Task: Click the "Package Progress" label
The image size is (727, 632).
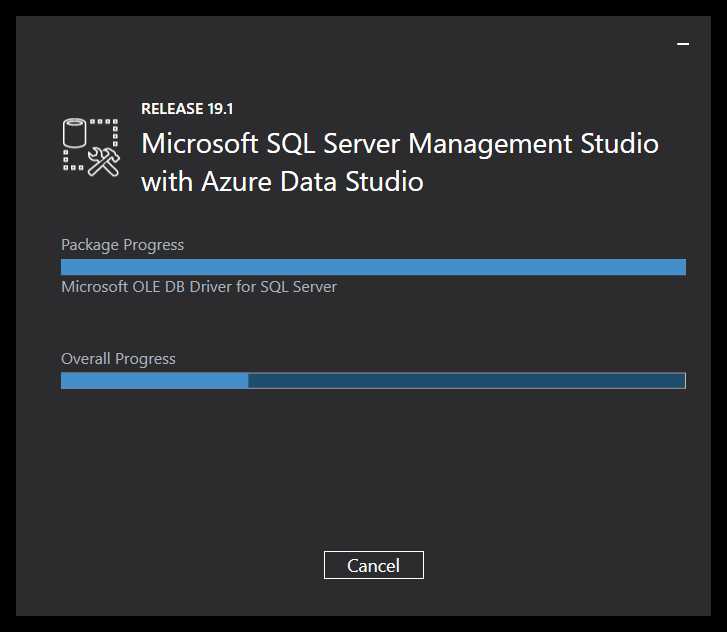Action: coord(122,245)
